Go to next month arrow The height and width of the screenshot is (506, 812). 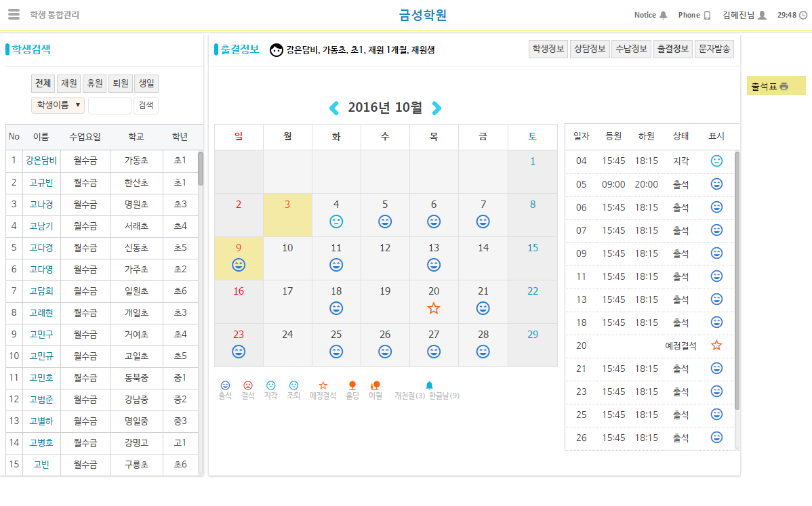click(x=437, y=108)
